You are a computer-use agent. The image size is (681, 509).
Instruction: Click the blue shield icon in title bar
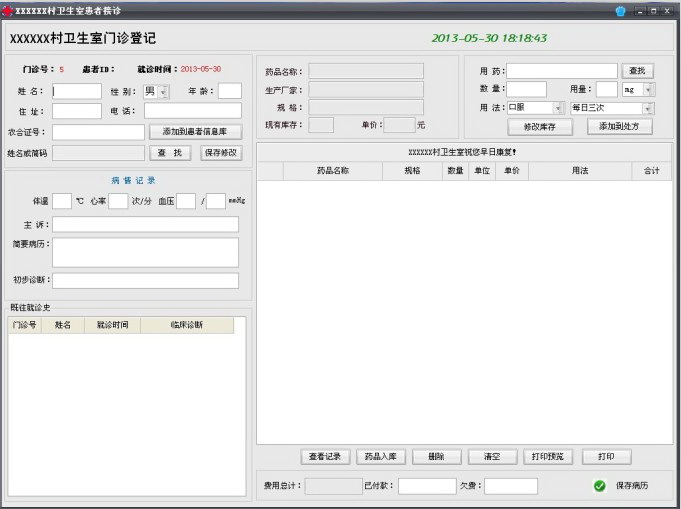tap(621, 11)
